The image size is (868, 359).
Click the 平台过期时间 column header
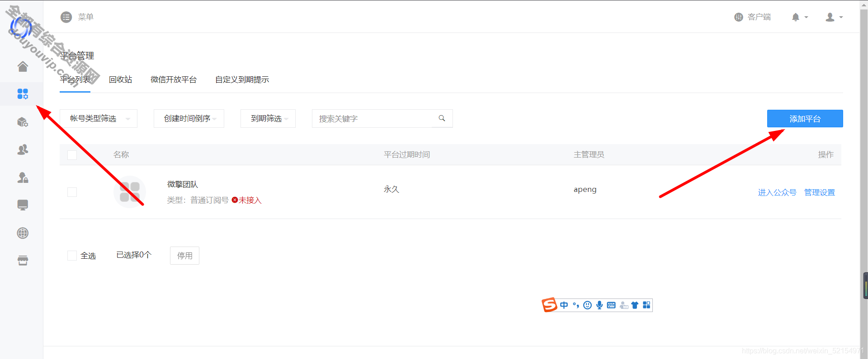tap(407, 154)
